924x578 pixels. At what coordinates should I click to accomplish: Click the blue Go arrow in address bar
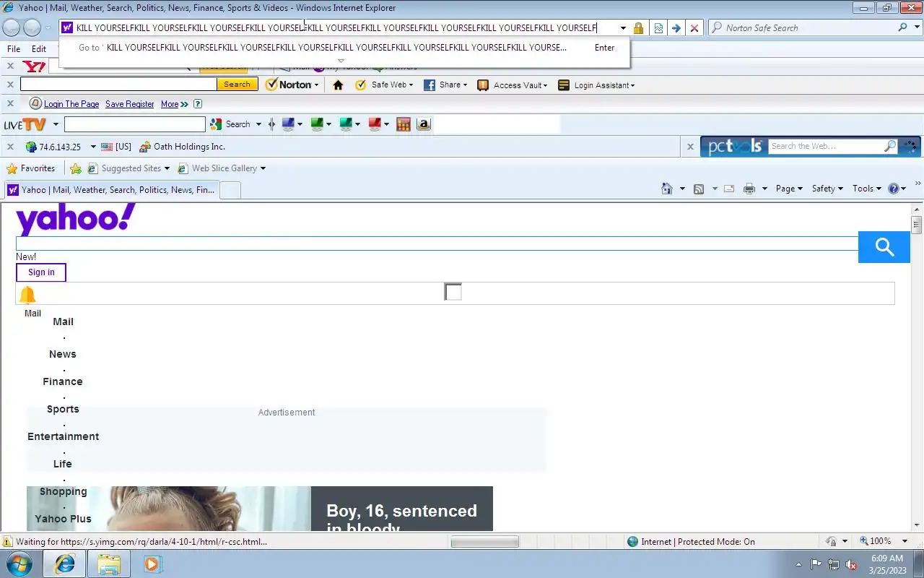(x=676, y=28)
